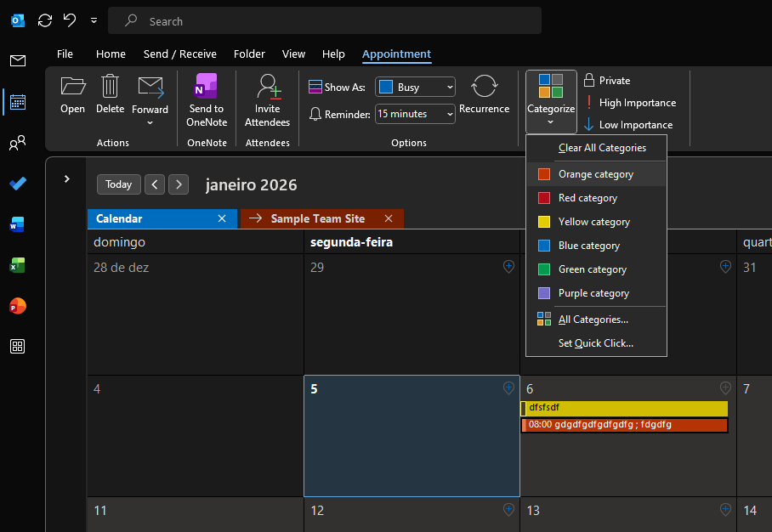Select the 08:00 gdgdfgdfgdfgdfg event
This screenshot has width=772, height=532.
624,425
